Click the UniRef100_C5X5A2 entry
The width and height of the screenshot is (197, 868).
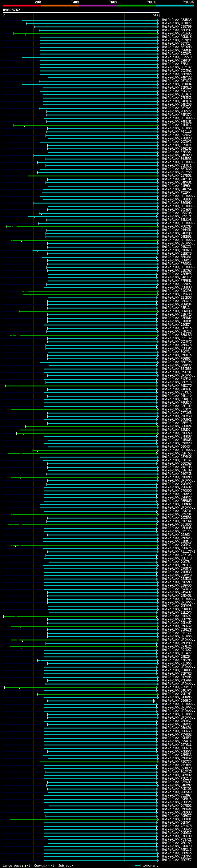[x=177, y=71]
